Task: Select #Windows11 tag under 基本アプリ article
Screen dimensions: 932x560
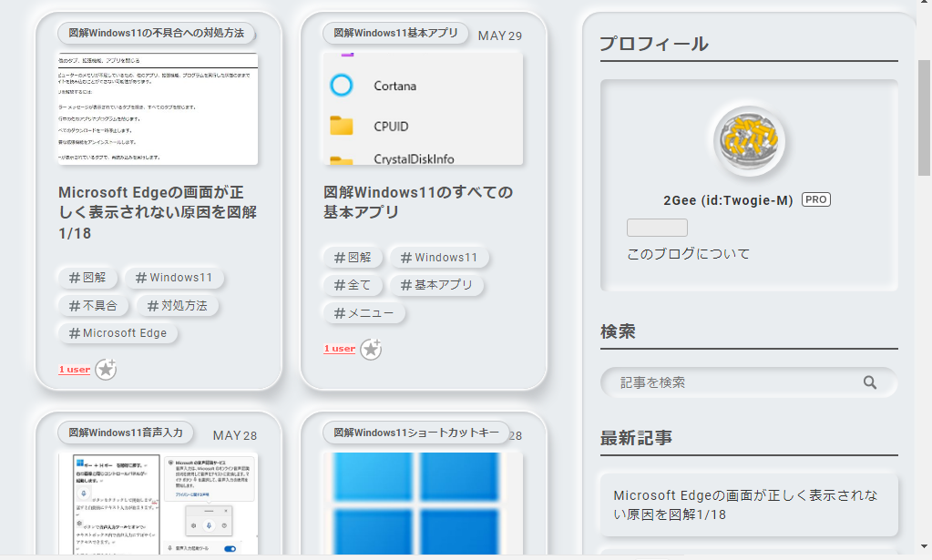Action: tap(438, 257)
